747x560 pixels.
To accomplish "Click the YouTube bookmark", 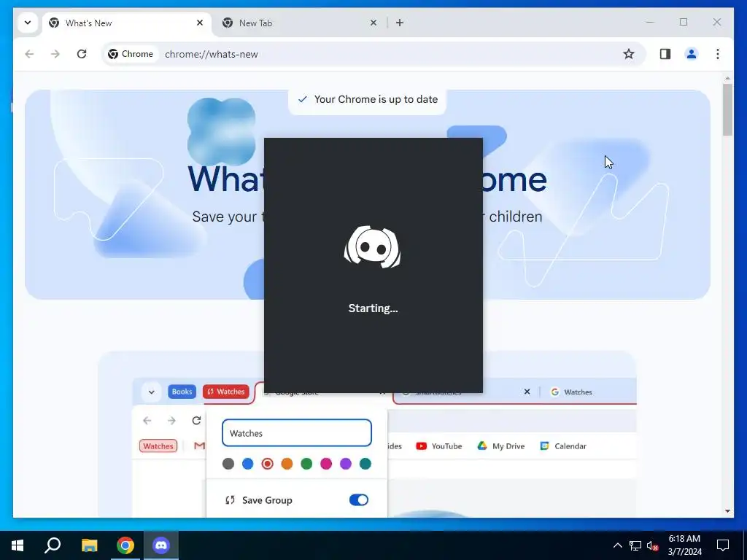I will (x=438, y=446).
